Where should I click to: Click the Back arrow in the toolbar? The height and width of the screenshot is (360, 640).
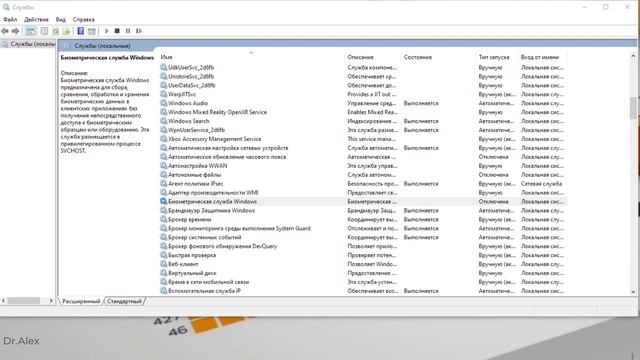point(5,31)
